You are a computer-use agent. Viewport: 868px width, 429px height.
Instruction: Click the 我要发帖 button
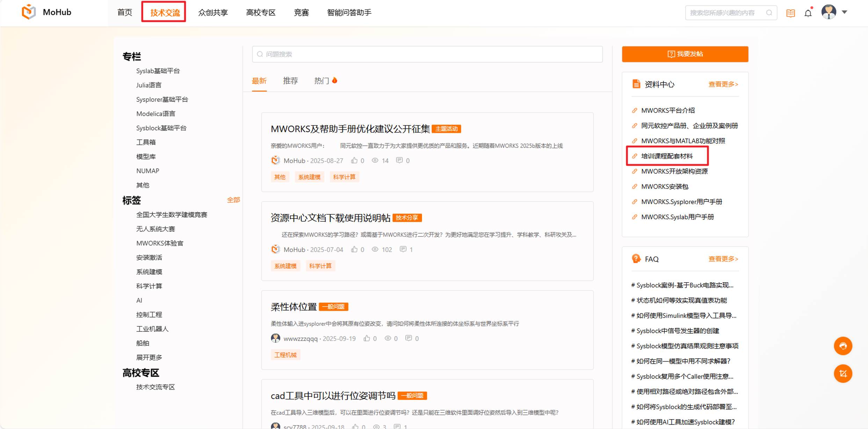(685, 54)
